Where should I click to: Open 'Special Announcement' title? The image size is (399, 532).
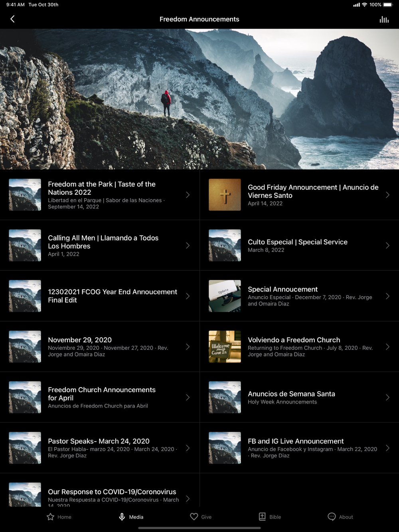(x=282, y=289)
